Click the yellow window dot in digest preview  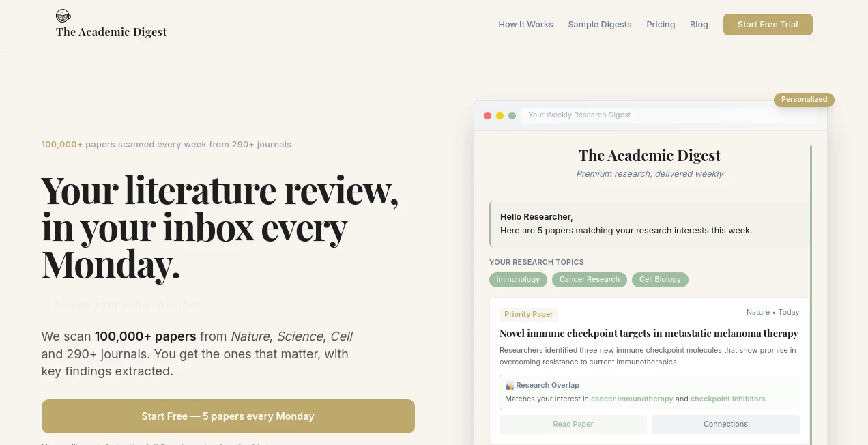point(500,115)
